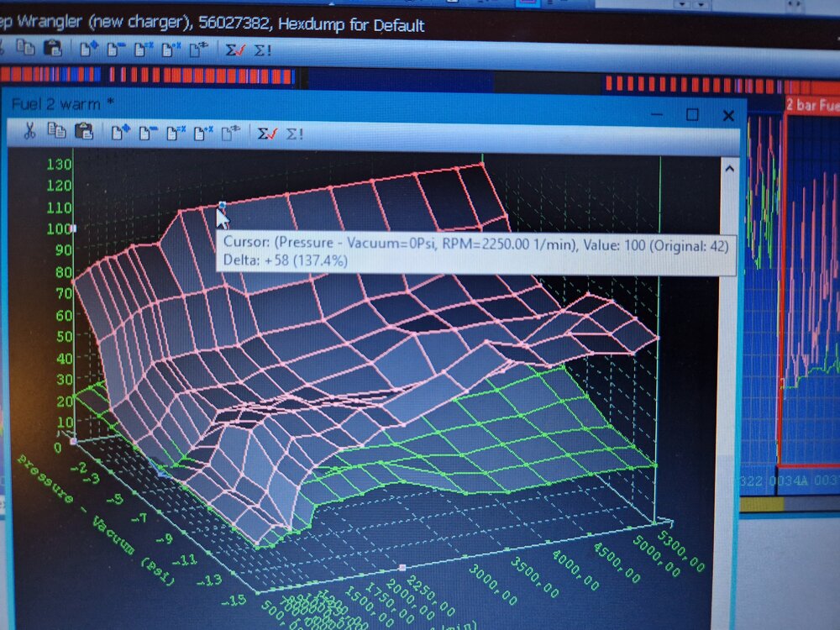
Task: Maximize the Fuel 2 warm window
Action: [692, 114]
